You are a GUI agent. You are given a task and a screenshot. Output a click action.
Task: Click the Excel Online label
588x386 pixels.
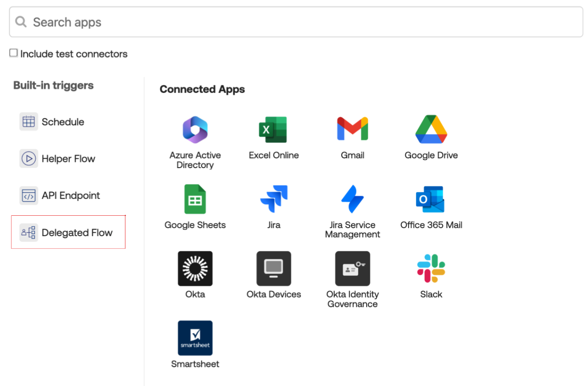pos(274,155)
